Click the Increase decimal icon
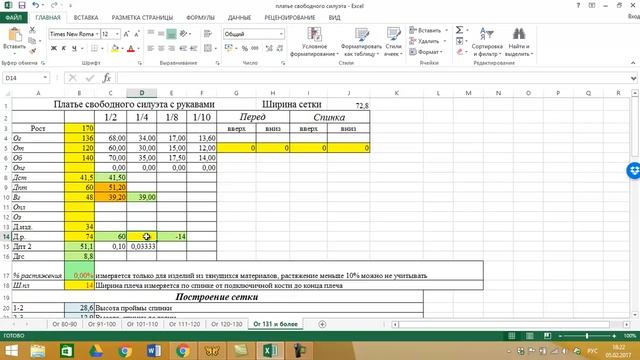This screenshot has height=360, width=640. pos(269,49)
